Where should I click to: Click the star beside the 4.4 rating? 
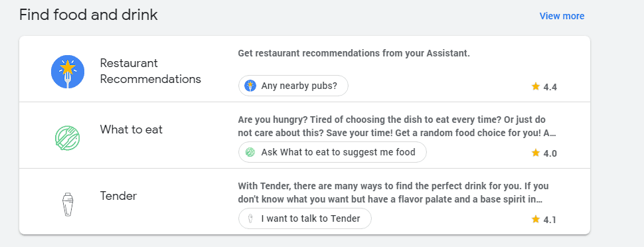535,86
